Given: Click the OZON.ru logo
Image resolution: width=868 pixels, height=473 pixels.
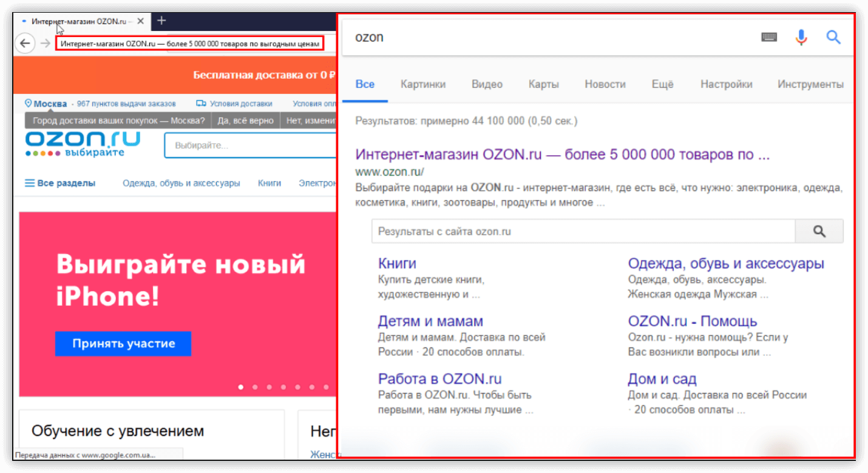Looking at the screenshot, I should [83, 144].
